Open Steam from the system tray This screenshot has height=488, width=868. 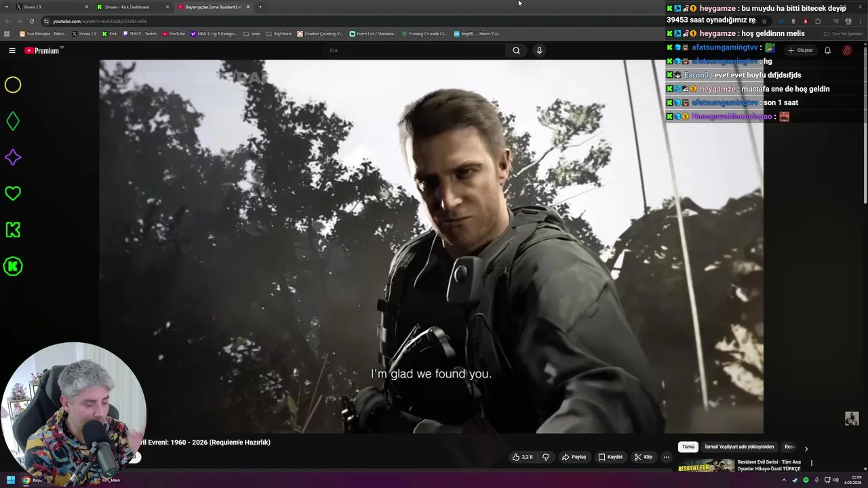(795, 480)
